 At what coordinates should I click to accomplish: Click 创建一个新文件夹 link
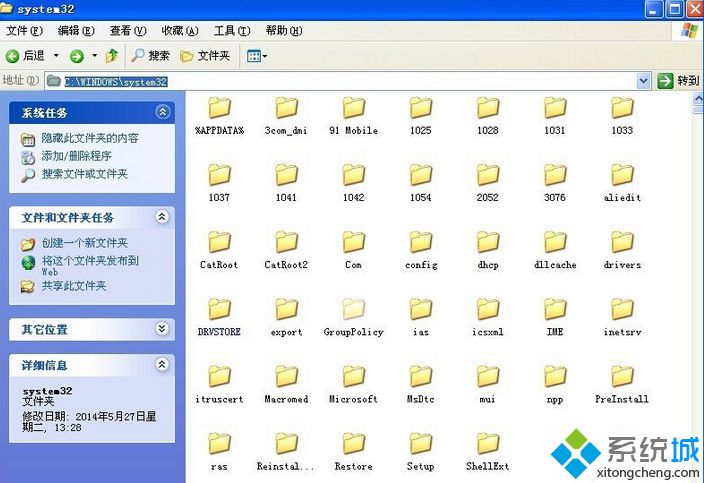click(x=85, y=243)
